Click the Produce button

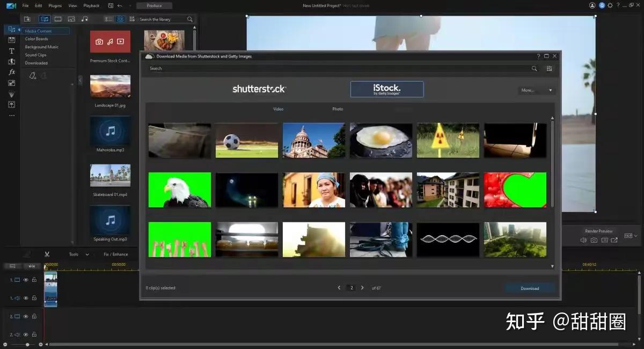click(x=154, y=5)
